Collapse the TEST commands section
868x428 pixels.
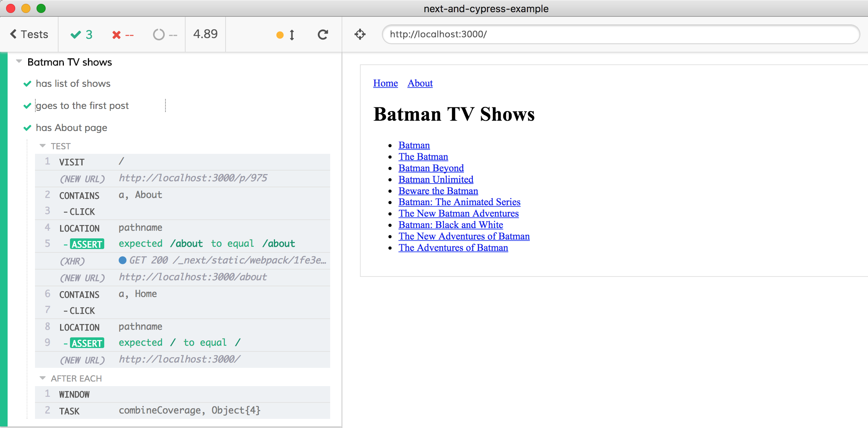[43, 146]
